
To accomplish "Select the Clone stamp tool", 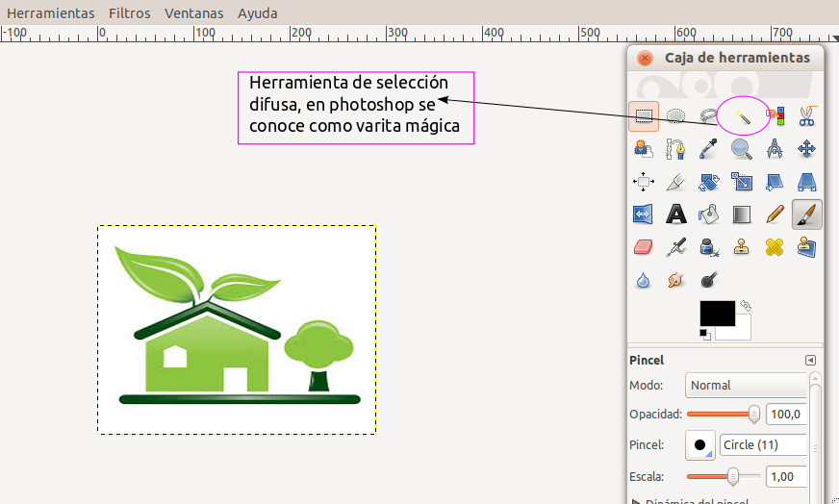I will coord(742,247).
